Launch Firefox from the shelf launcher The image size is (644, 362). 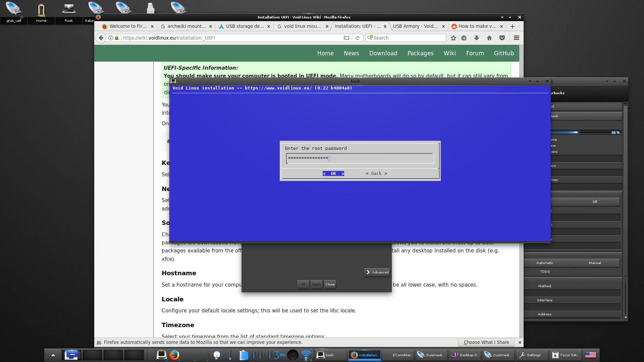(174, 355)
